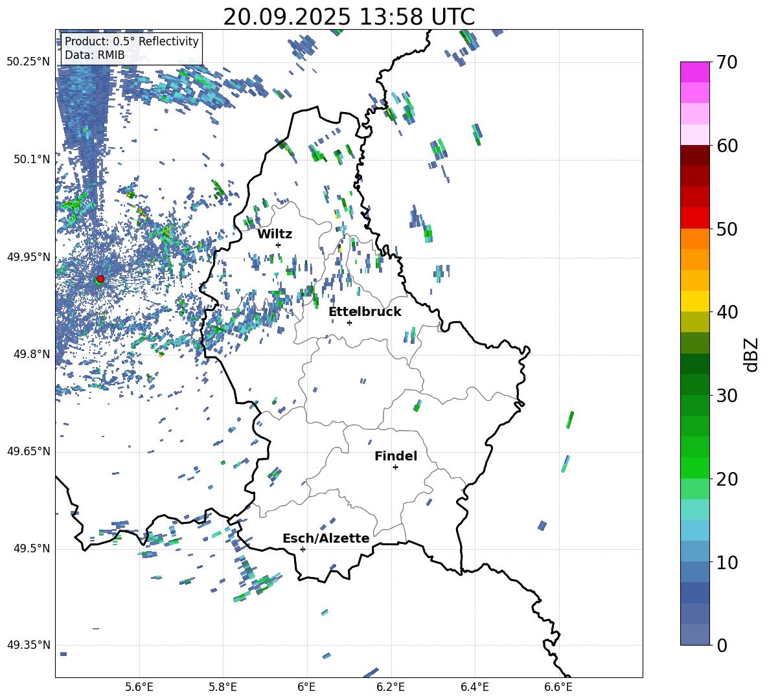Select the Wiltz city label
Screen dimensions: 767x700
275,234
